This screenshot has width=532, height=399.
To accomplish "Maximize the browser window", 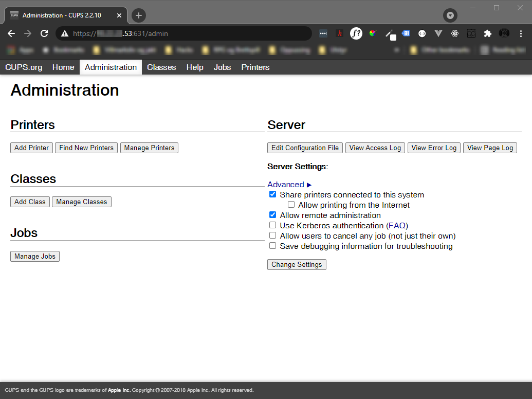I will tap(497, 8).
